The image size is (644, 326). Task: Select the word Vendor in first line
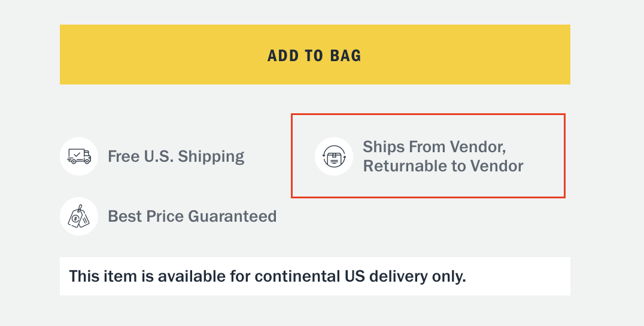tap(478, 147)
